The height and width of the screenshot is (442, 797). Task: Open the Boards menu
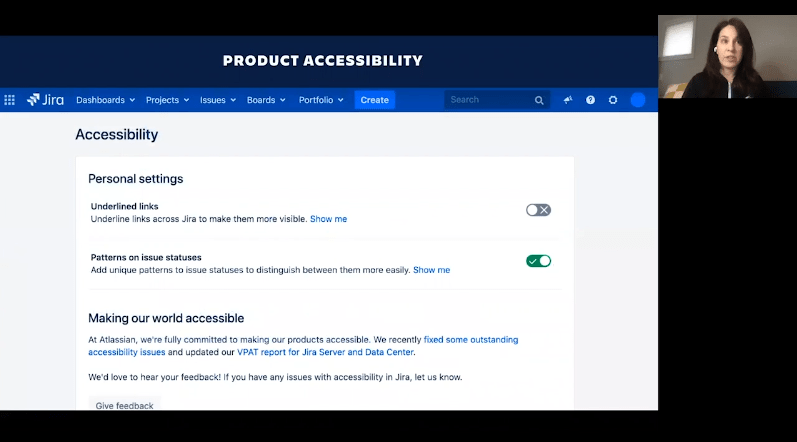point(266,100)
